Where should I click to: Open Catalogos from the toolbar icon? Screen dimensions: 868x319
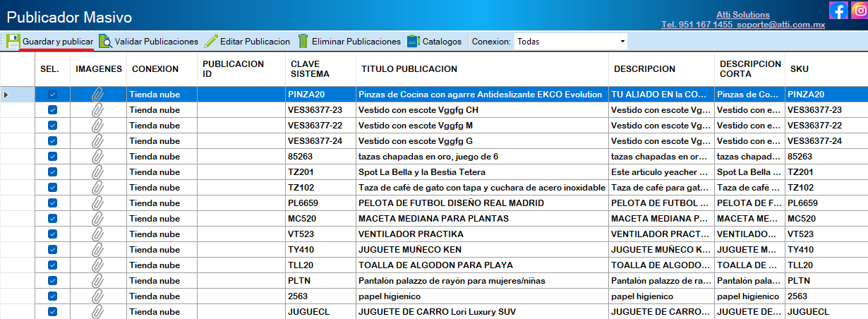point(414,42)
